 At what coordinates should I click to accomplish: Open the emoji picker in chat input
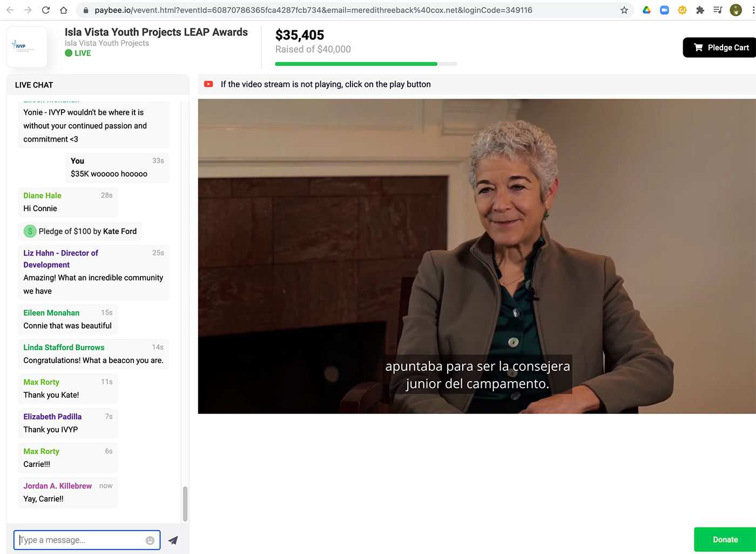[x=150, y=540]
